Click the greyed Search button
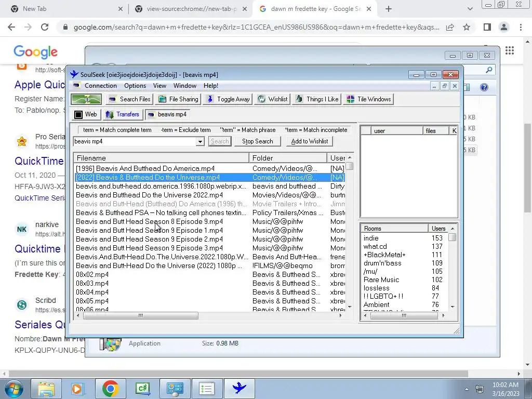 pyautogui.click(x=220, y=141)
